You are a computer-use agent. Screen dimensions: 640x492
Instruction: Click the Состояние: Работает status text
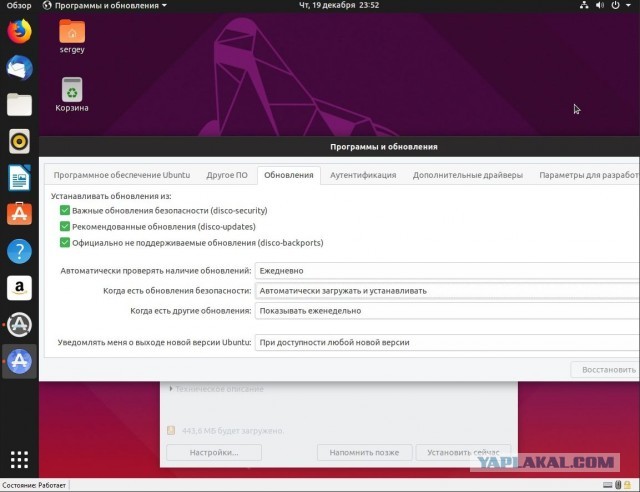pos(34,485)
